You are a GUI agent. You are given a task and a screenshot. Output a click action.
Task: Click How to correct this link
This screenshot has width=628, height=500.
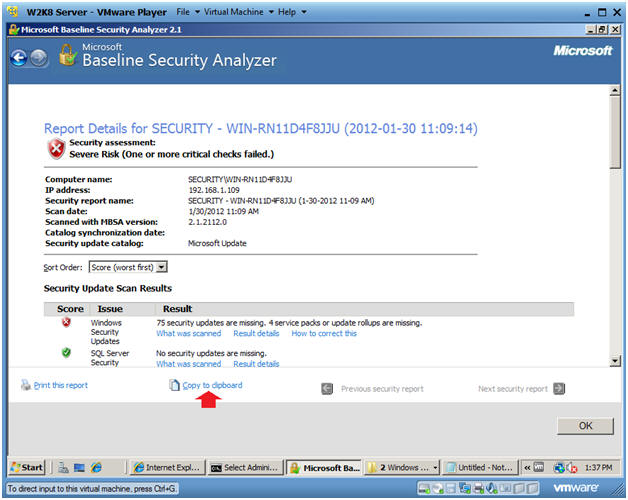(324, 333)
